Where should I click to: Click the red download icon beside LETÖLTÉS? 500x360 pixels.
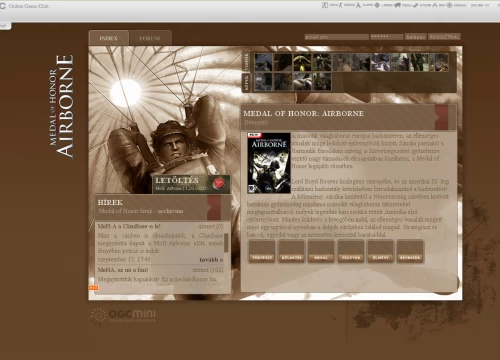[x=219, y=184]
